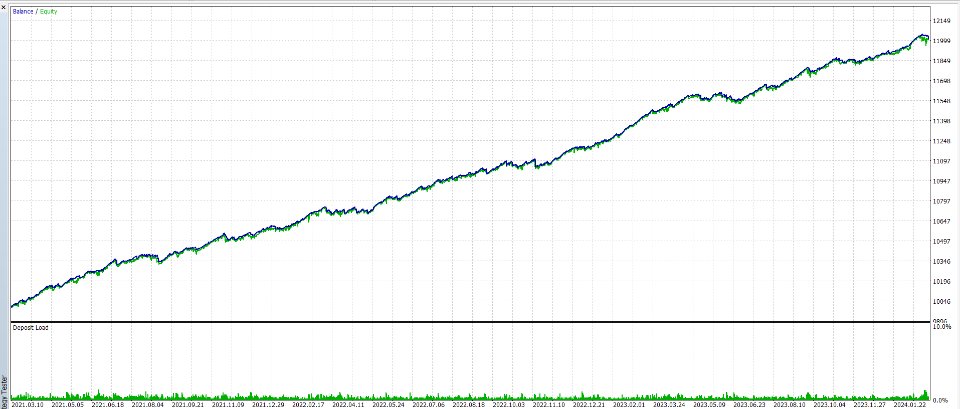
Task: Click the 2021.08.04 date on the time axis
Action: (148, 405)
